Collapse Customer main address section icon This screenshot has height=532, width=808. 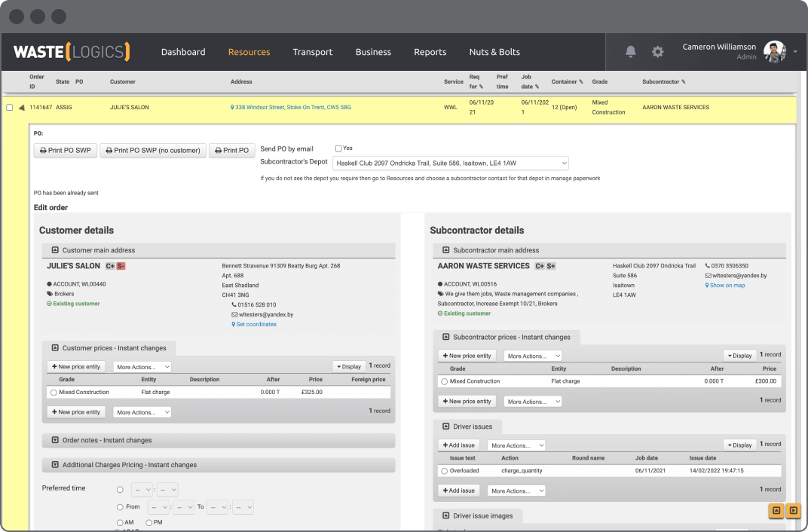pos(55,249)
